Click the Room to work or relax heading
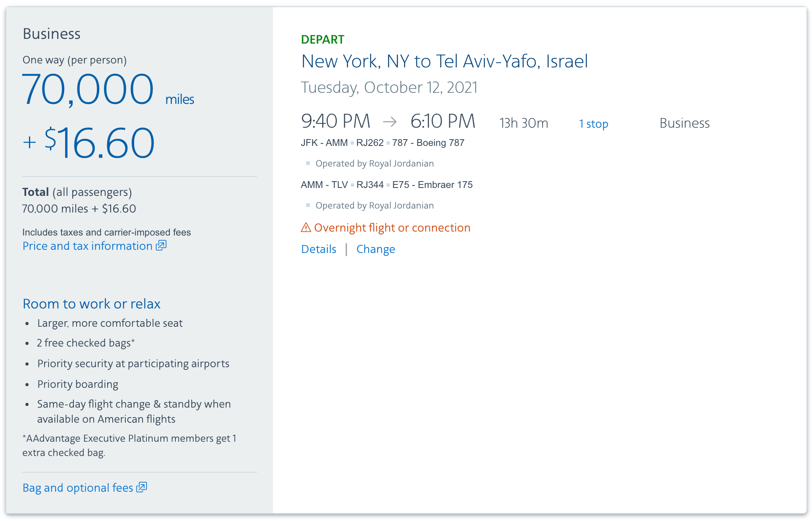 coord(92,304)
